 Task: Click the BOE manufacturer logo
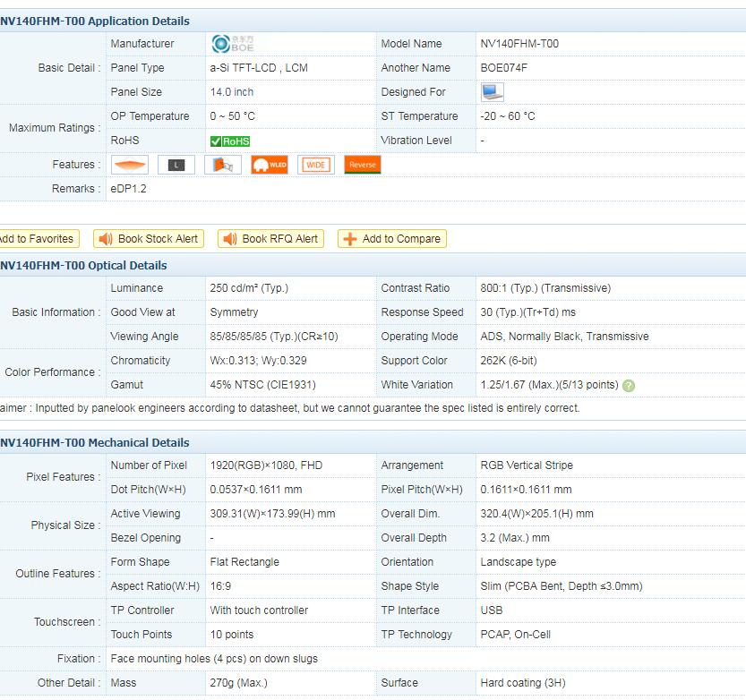click(x=233, y=44)
